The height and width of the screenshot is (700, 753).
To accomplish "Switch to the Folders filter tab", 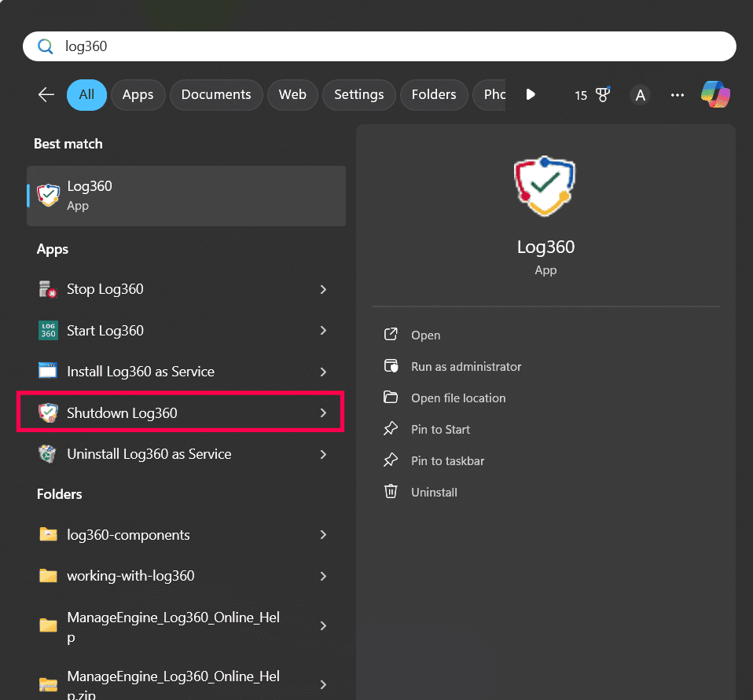I will tap(434, 94).
